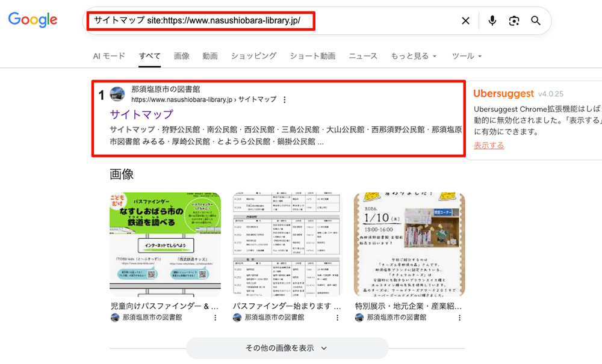
Task: Switch to the 画像 tab
Action: [182, 55]
